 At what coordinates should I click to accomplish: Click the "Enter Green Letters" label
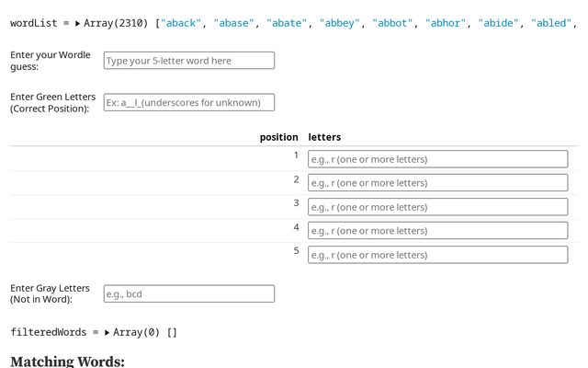53,102
